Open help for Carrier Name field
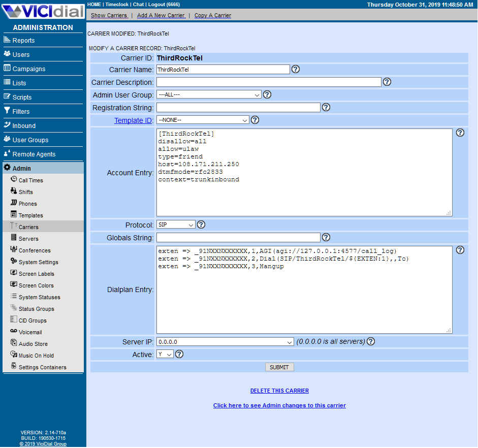Viewport: 478px width, 448px height. pos(296,69)
